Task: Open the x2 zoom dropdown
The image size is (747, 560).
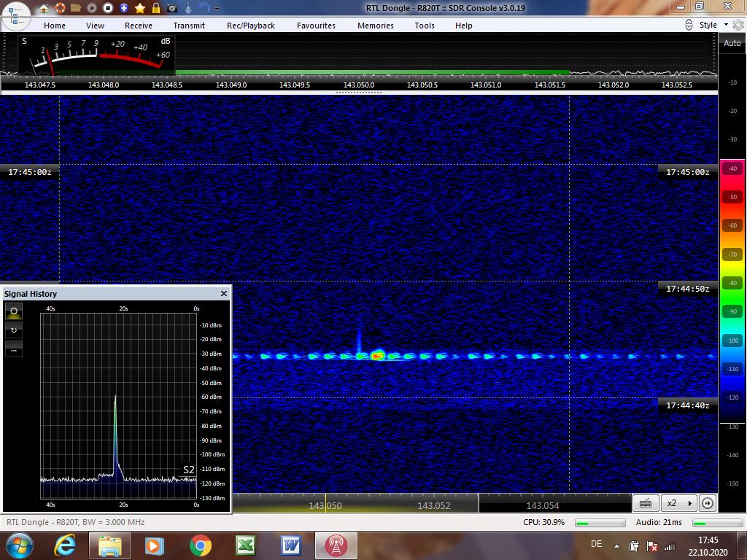Action: point(678,503)
